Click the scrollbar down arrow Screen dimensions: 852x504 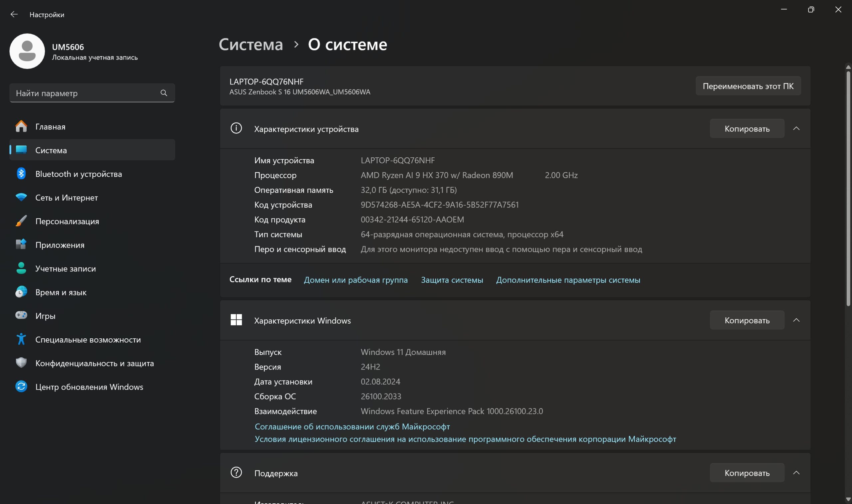click(848, 499)
